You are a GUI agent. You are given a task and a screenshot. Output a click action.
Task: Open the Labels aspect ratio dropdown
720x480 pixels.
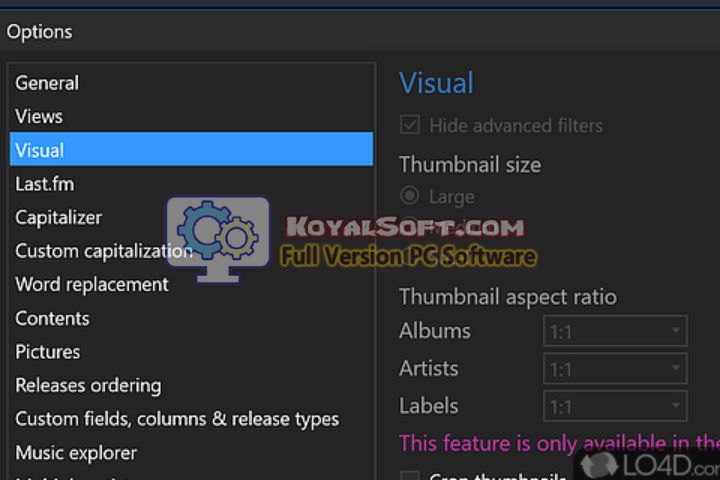pos(615,406)
